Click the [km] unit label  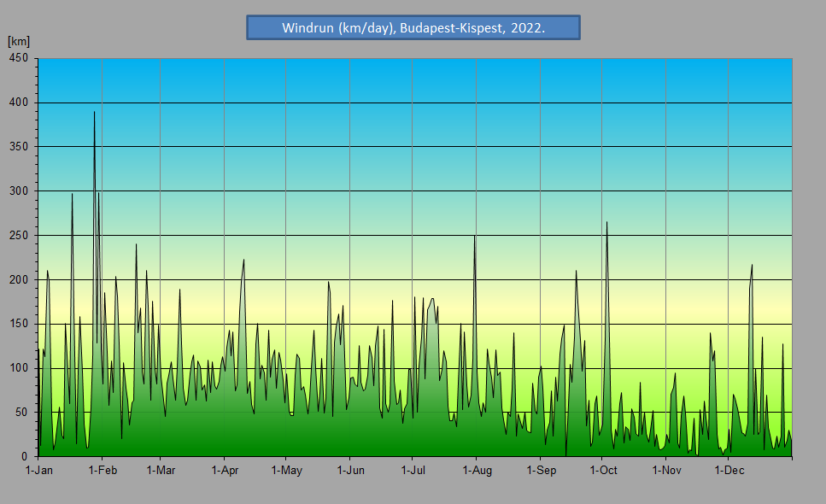tap(18, 41)
